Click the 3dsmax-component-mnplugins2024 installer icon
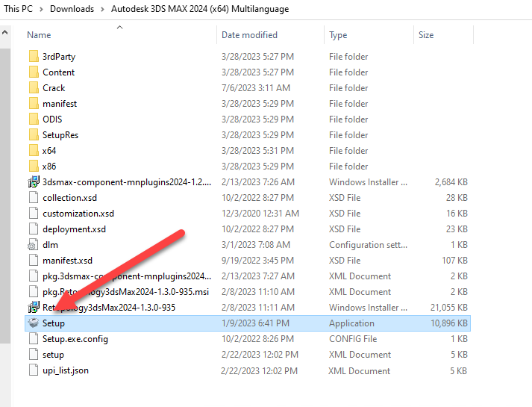532x407 pixels. (34, 182)
